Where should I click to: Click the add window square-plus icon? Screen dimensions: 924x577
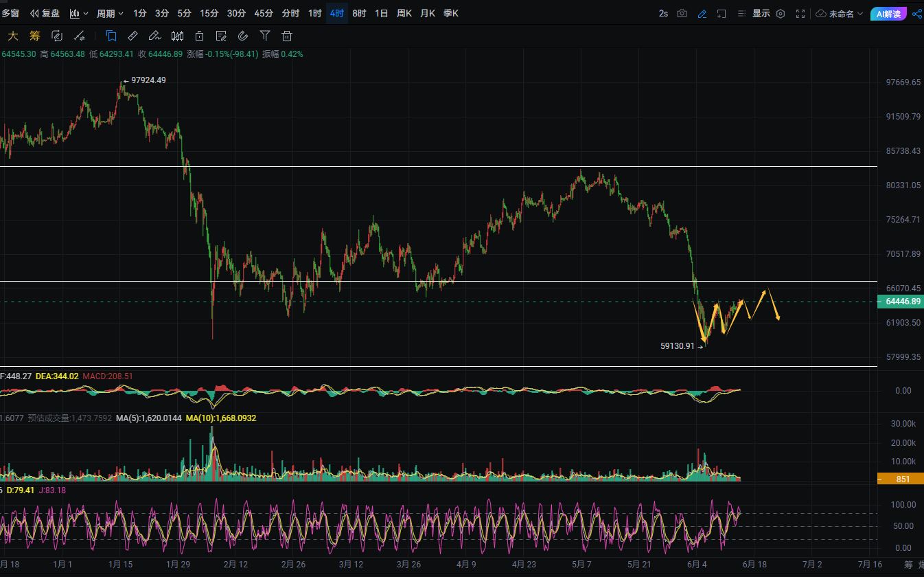tap(721, 13)
